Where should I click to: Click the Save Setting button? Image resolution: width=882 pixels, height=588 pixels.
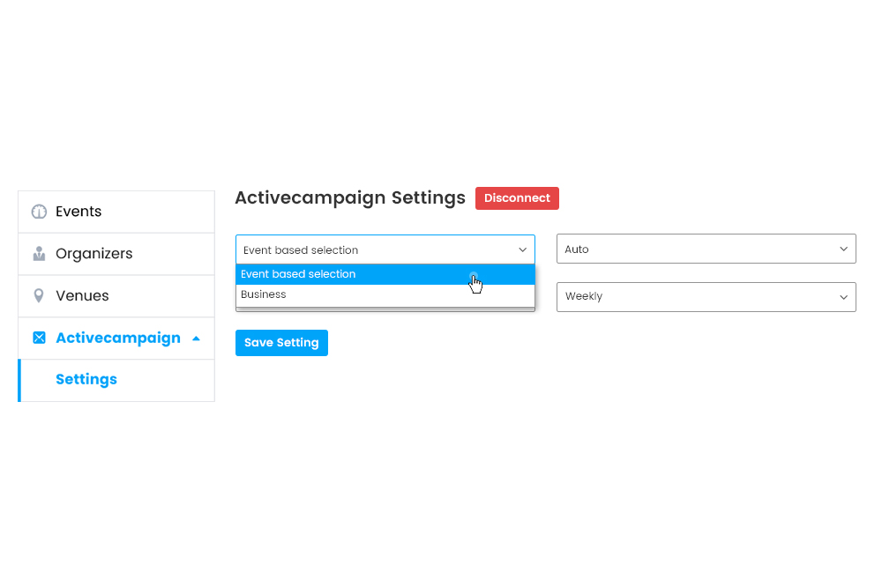click(281, 343)
